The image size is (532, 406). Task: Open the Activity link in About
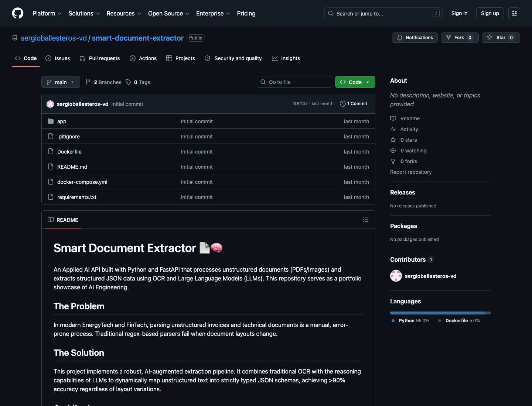click(x=404, y=129)
